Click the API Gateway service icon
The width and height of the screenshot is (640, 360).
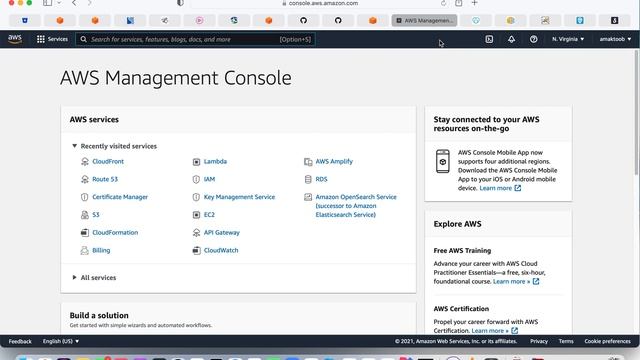[196, 233]
